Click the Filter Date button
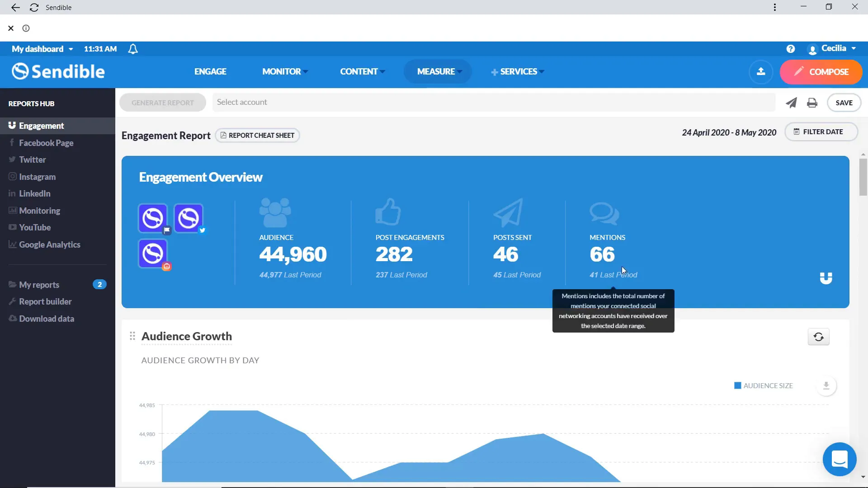This screenshot has height=488, width=868. 821,131
